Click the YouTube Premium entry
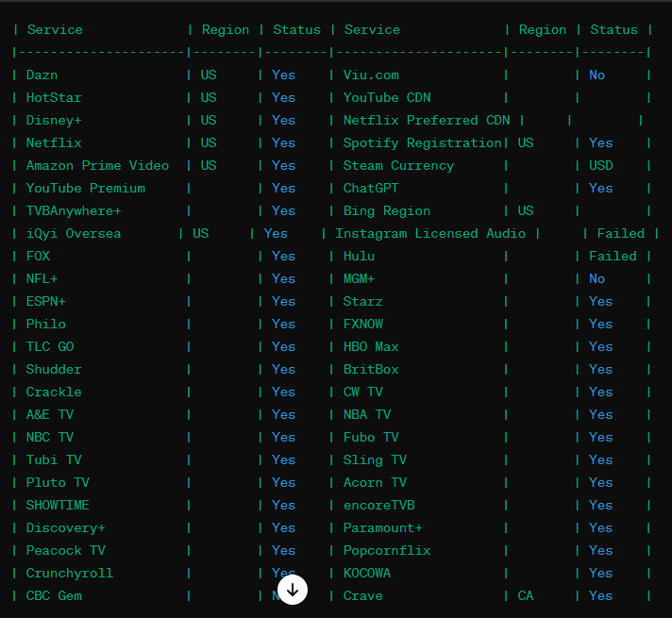Viewport: 672px width, 618px height. click(85, 188)
